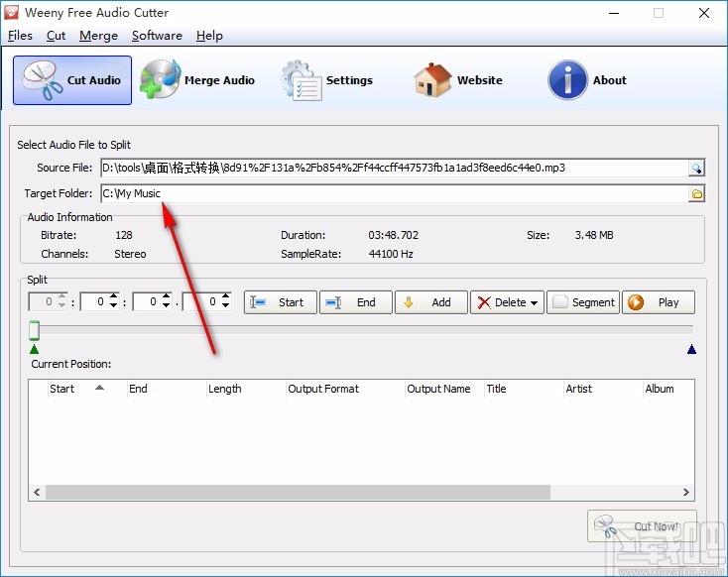
Task: Click the horizontal scrollbar thumb
Action: 298,492
